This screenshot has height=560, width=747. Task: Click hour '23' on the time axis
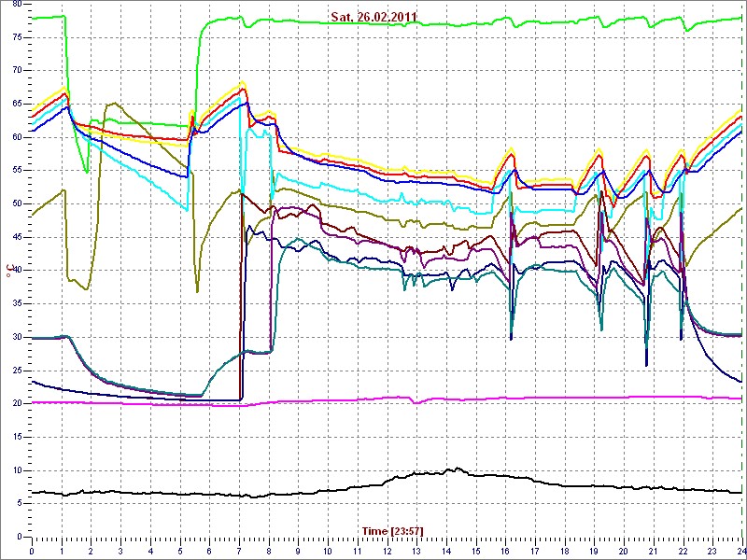[x=712, y=550]
